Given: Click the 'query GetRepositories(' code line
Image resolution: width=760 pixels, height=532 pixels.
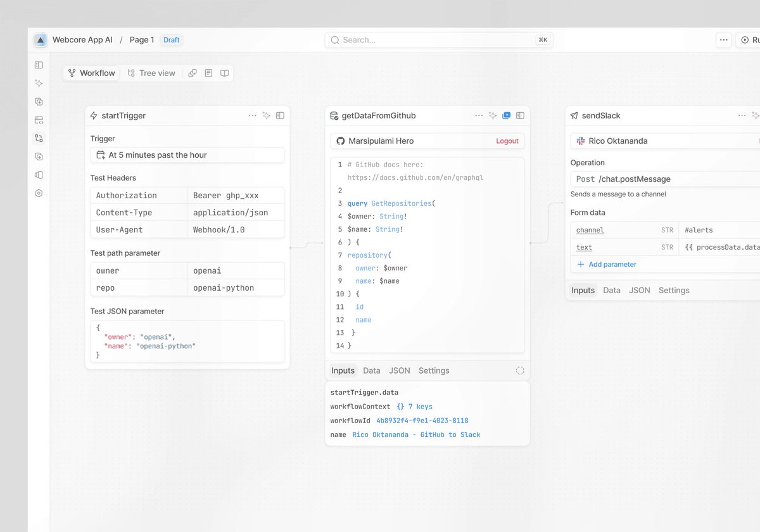Looking at the screenshot, I should coord(391,203).
